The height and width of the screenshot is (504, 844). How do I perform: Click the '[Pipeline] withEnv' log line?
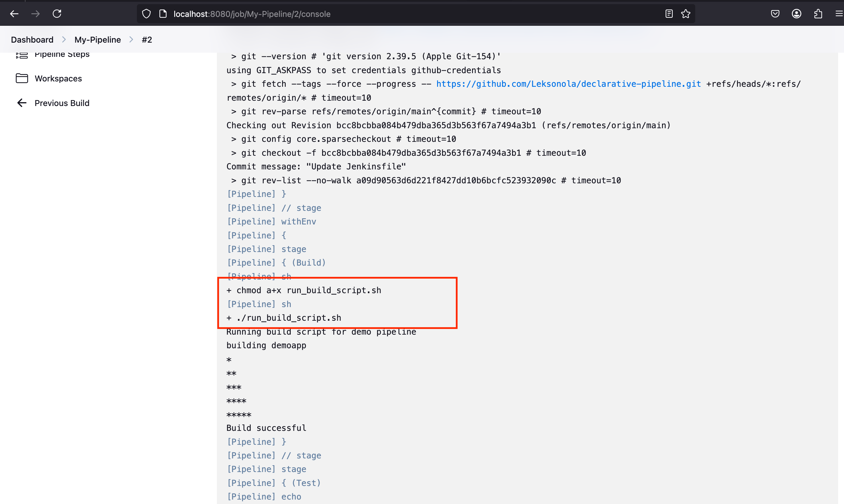tap(271, 221)
